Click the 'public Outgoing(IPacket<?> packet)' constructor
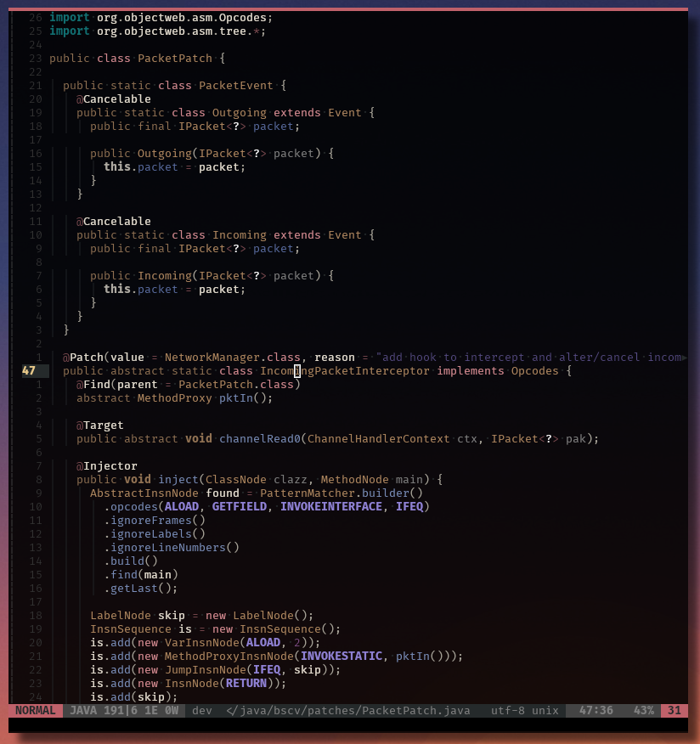The height and width of the screenshot is (744, 700). [206, 153]
